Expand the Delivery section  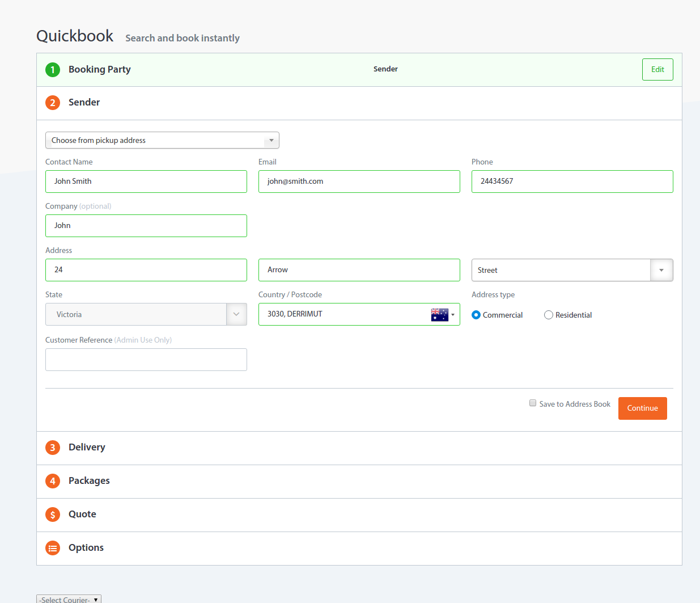87,448
